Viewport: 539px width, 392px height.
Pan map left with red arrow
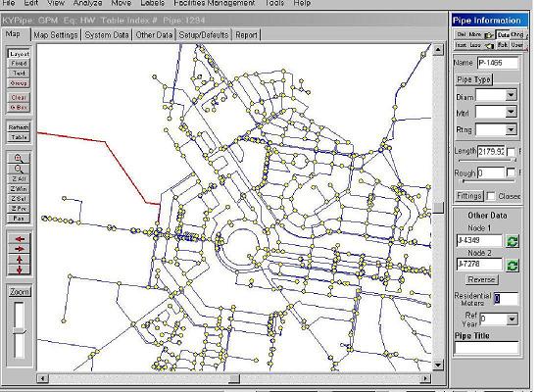tap(20, 239)
